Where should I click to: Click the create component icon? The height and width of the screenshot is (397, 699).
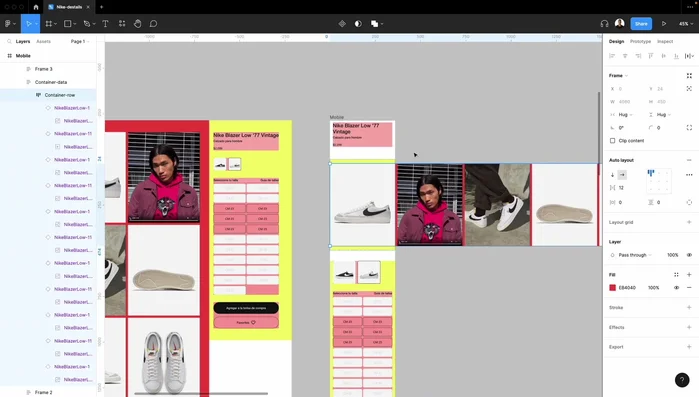coord(342,24)
